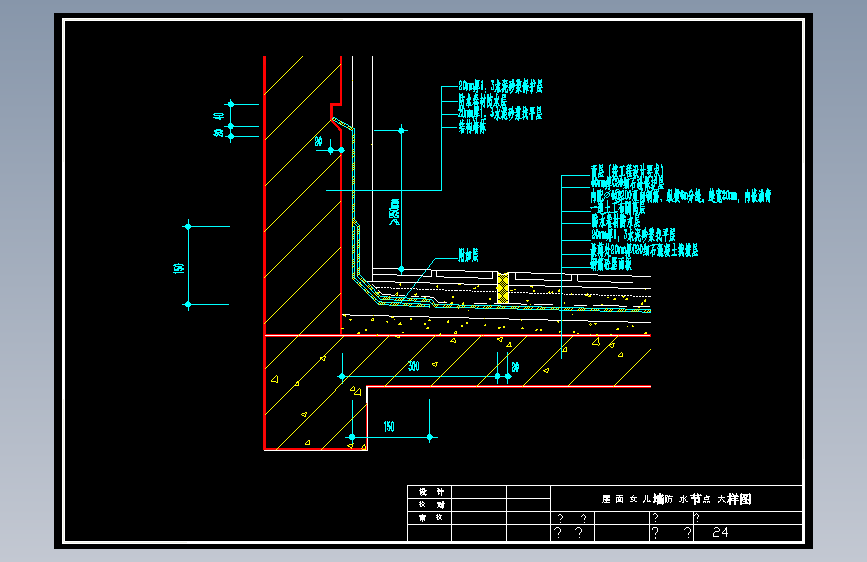Click the 300 horizontal dimension text
The width and height of the screenshot is (867, 562).
(x=414, y=366)
